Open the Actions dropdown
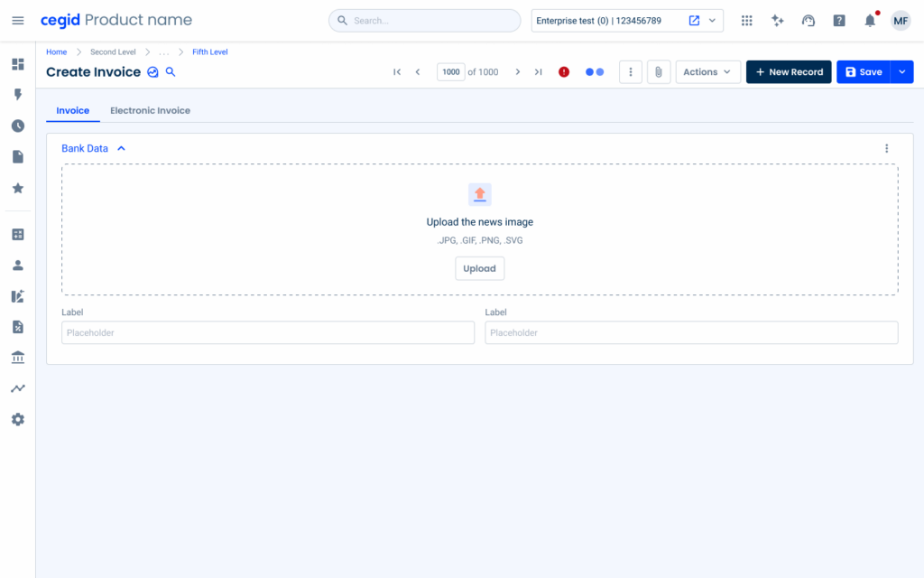924x578 pixels. 707,71
